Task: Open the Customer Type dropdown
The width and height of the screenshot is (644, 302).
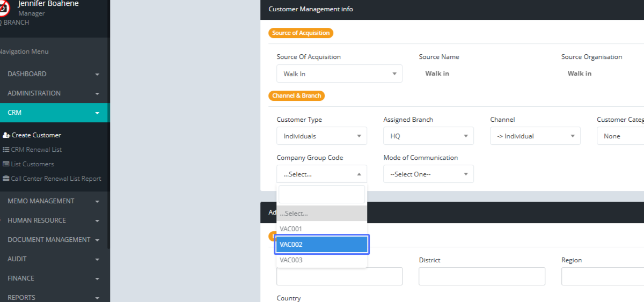Action: click(321, 136)
